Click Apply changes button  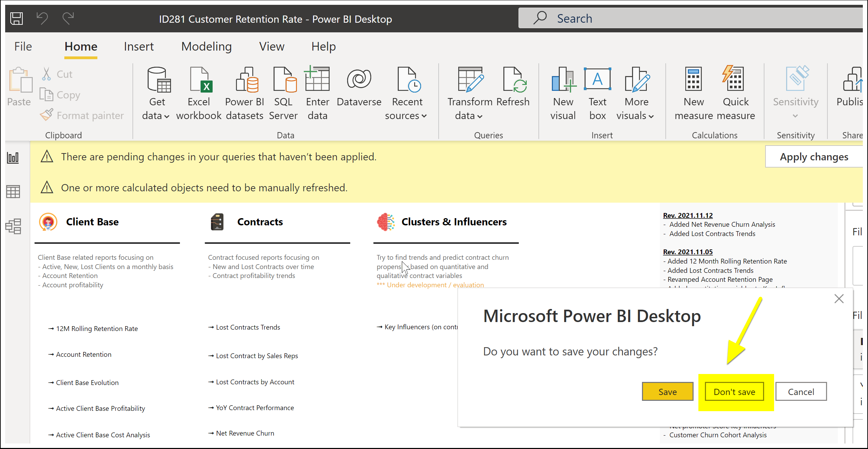point(814,157)
